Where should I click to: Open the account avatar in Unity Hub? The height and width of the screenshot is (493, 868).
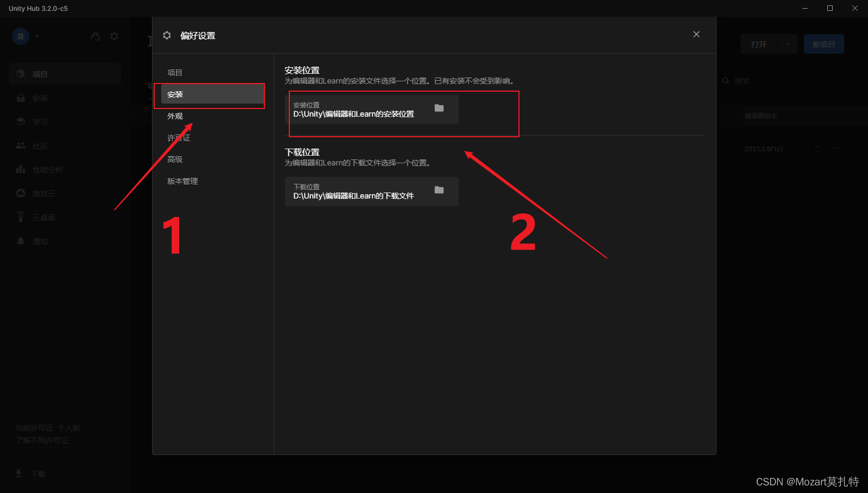21,36
